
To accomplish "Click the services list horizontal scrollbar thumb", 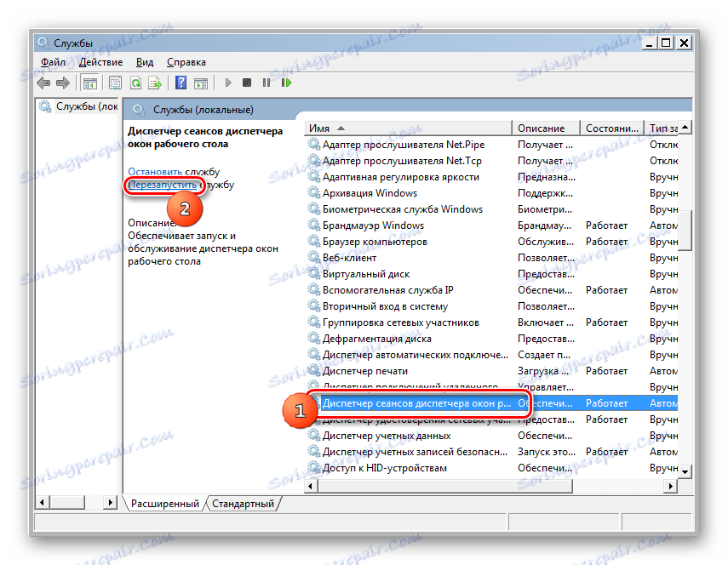I will tap(445, 486).
